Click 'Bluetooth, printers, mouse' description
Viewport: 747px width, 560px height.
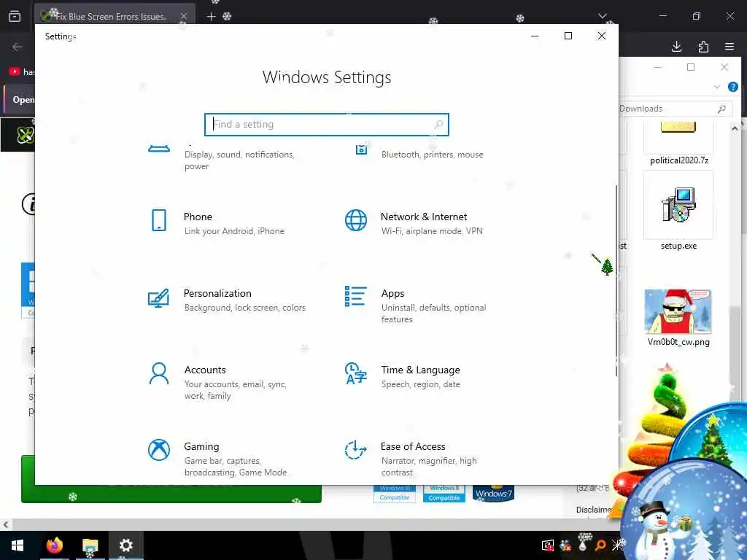click(432, 155)
